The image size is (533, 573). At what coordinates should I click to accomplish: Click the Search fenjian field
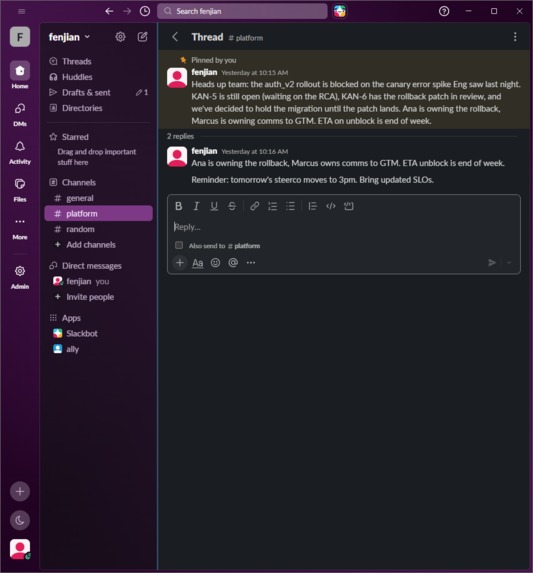click(242, 11)
